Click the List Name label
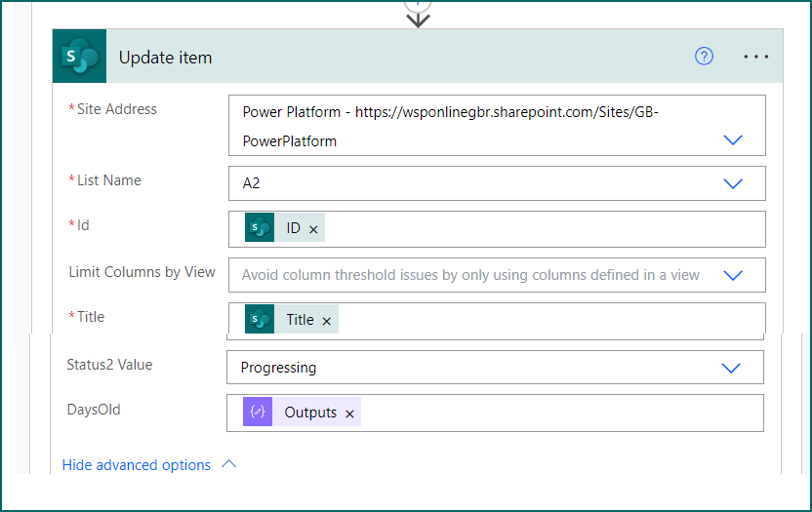The width and height of the screenshot is (812, 512). pos(108,180)
